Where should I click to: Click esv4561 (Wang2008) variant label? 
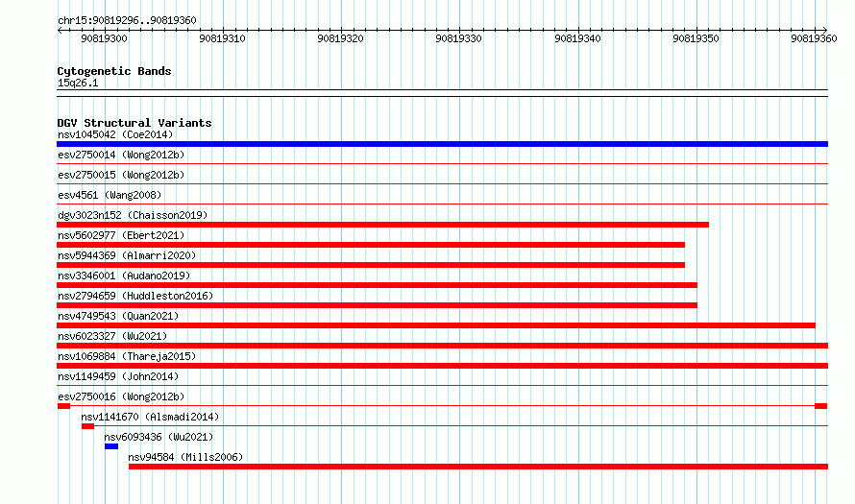click(x=110, y=195)
